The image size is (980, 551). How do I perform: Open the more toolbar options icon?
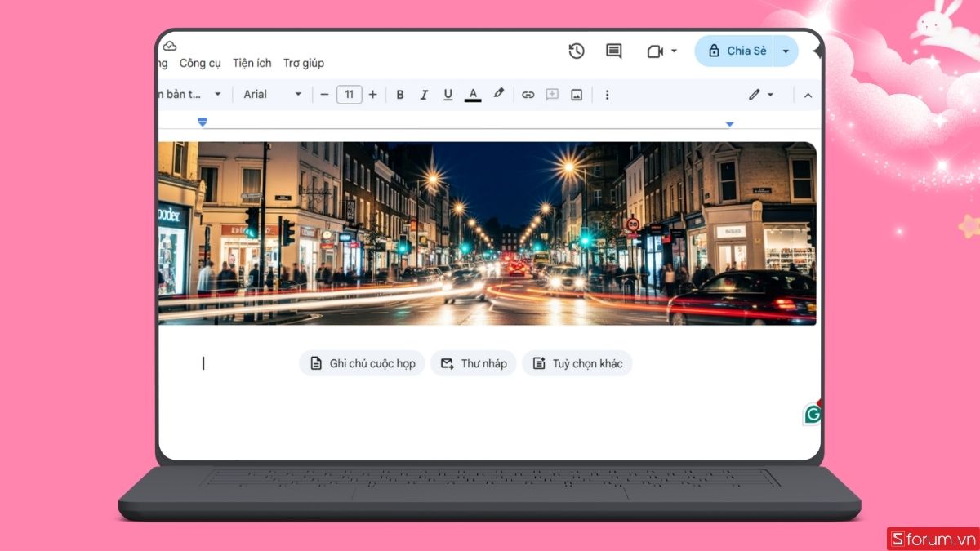point(607,94)
